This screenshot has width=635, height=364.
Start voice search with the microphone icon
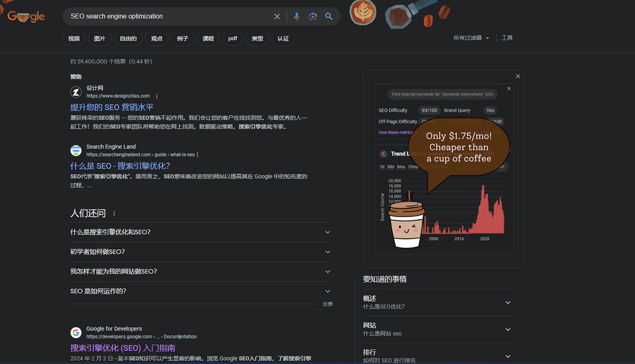pos(296,17)
